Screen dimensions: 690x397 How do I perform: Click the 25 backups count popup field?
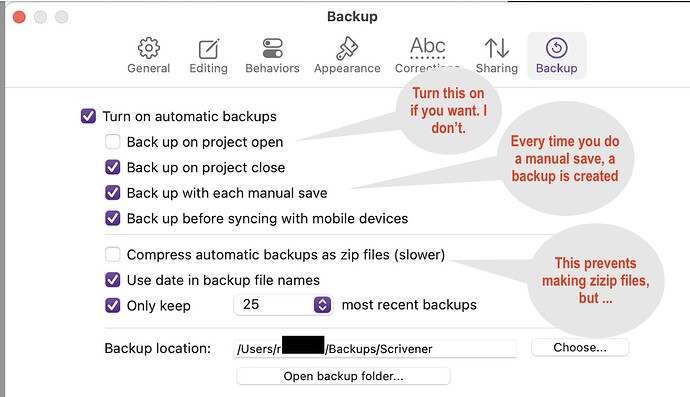point(283,305)
